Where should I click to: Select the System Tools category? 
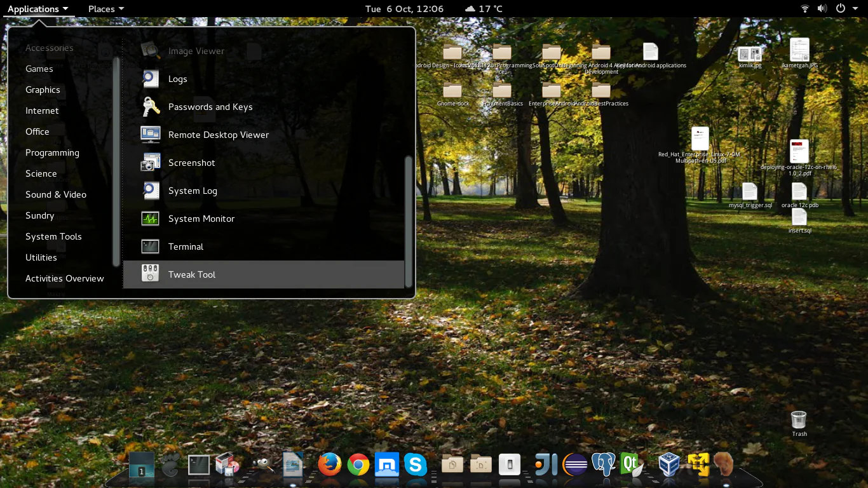point(53,236)
